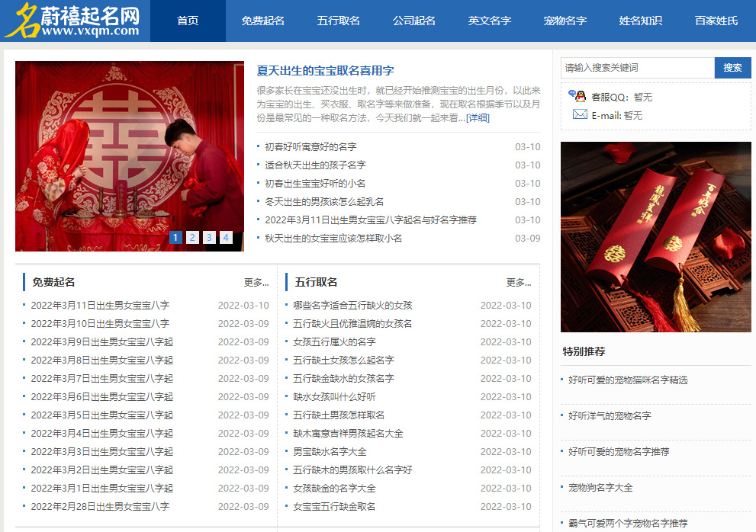756x532 pixels.
Task: Switch carousel to slide 2
Action: tap(192, 237)
